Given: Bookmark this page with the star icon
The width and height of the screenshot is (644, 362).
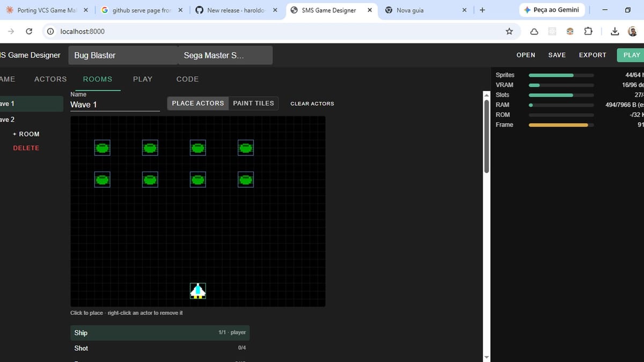Looking at the screenshot, I should click(509, 32).
